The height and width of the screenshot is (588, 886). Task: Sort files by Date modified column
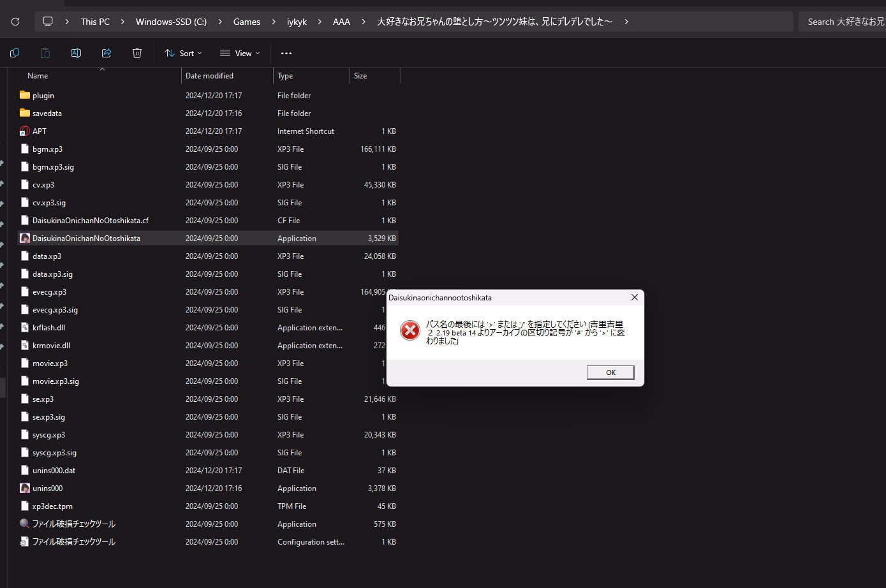209,76
